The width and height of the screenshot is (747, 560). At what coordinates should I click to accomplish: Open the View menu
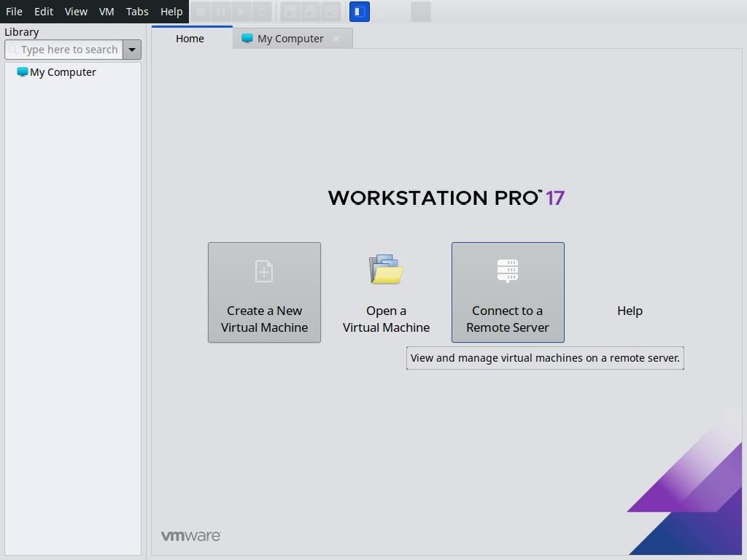pyautogui.click(x=76, y=12)
